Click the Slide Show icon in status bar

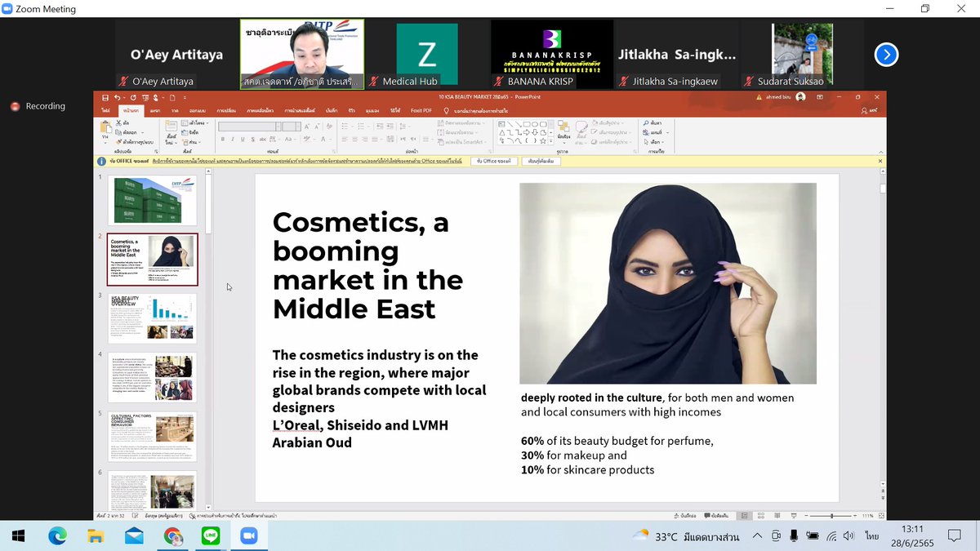(794, 516)
